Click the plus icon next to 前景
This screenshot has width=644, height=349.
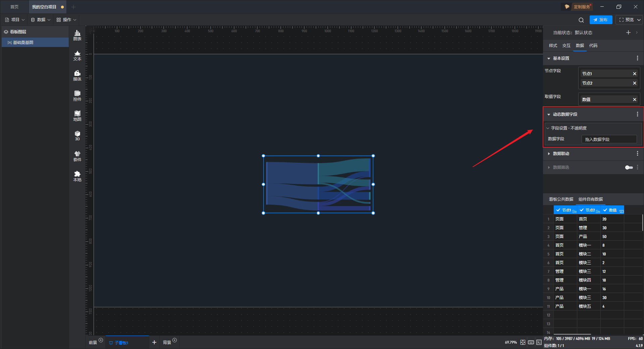[101, 340]
